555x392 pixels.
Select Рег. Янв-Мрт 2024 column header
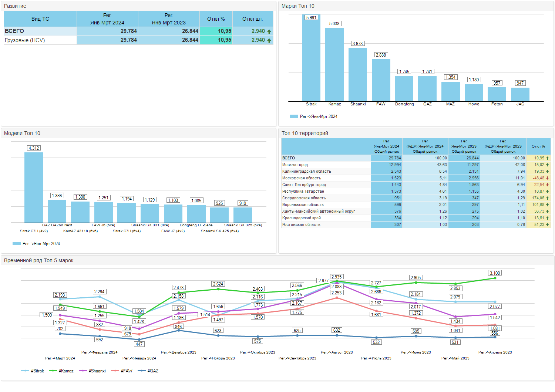(107, 19)
